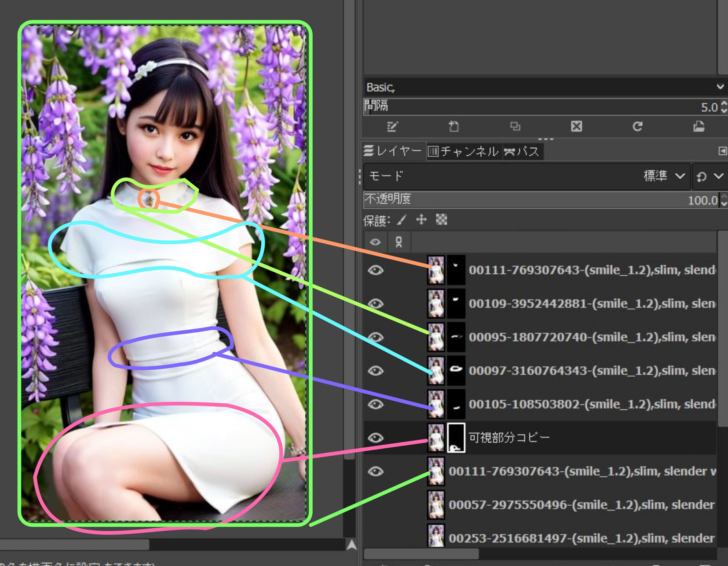Refresh the brush list
This screenshot has height=566, width=728.
point(637,126)
